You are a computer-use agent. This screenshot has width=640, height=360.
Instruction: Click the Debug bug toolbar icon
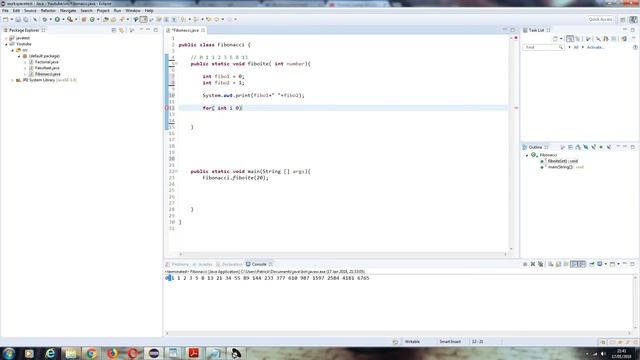pos(45,19)
